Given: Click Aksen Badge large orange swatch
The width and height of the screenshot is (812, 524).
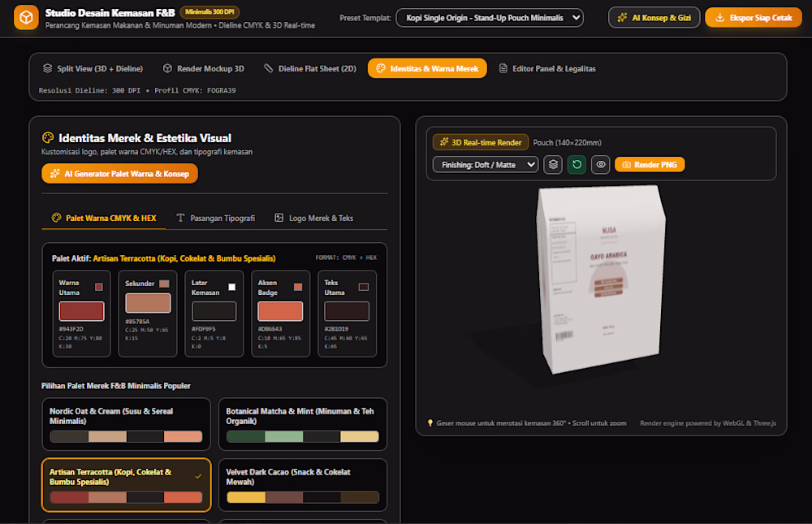Looking at the screenshot, I should click(x=280, y=311).
